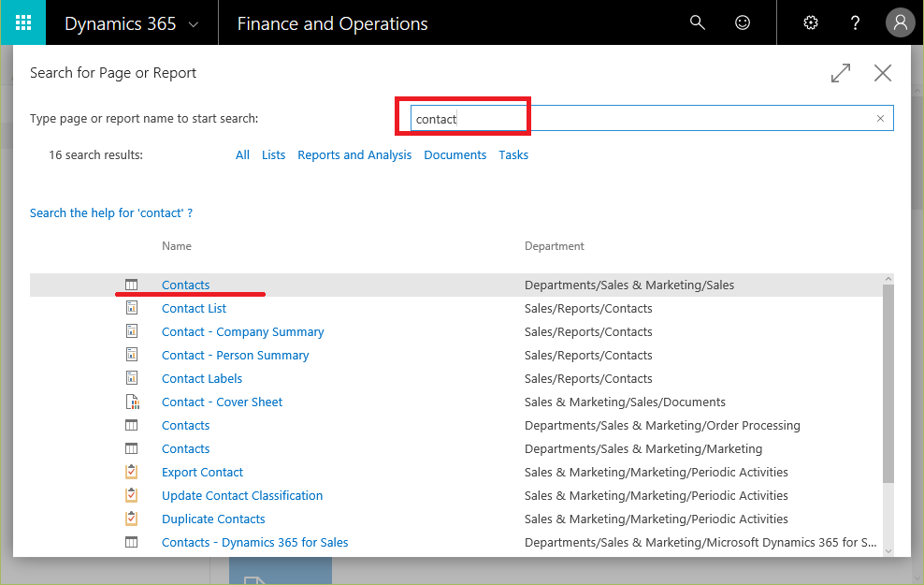Screen dimensions: 924x585
Task: Open the feedback smiley icon
Action: coord(743,23)
